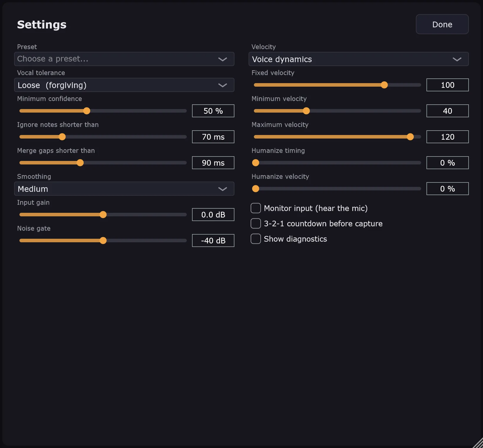
Task: Click the Done button
Action: click(442, 24)
